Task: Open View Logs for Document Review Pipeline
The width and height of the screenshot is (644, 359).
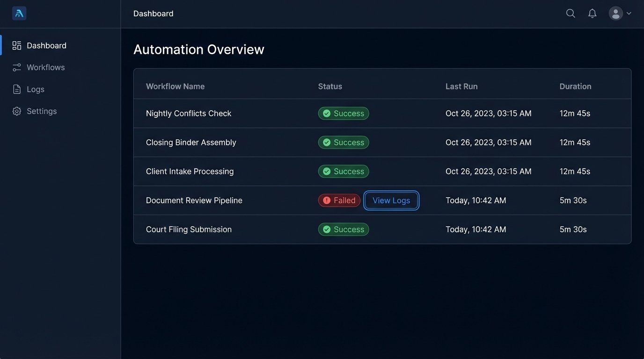Action: point(391,200)
